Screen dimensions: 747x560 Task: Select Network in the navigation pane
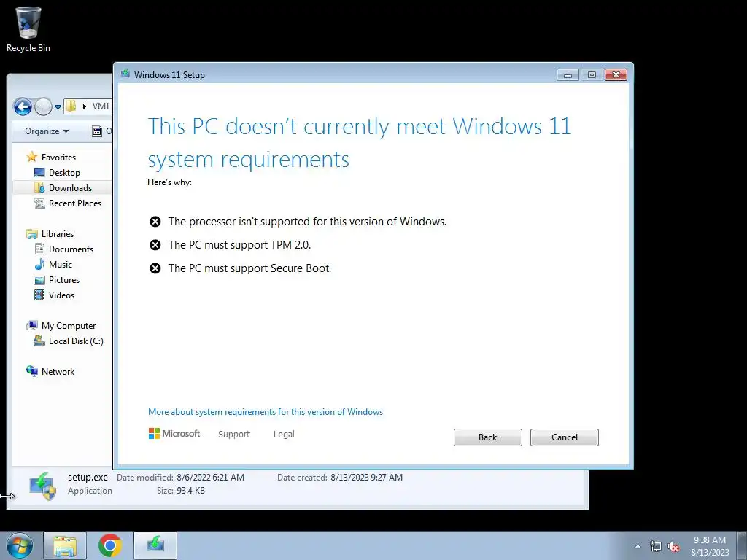click(58, 371)
